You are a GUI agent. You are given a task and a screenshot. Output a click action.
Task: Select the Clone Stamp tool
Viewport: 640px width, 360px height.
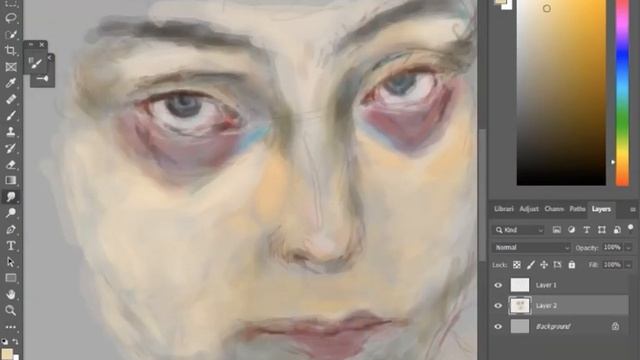coord(11,131)
